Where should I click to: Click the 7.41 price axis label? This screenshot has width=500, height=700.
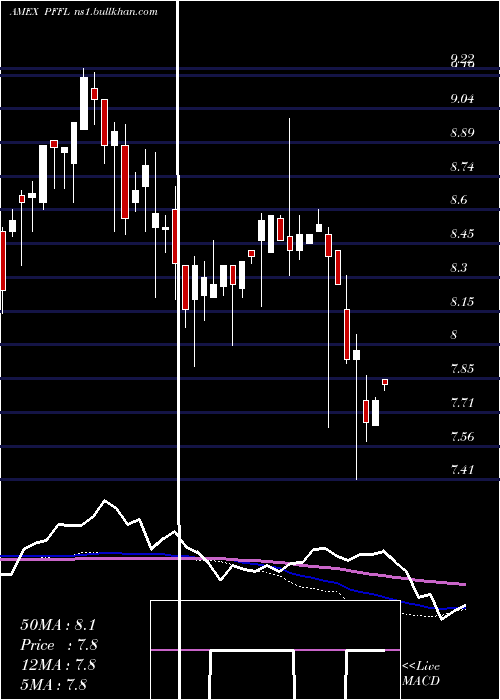coord(462,469)
